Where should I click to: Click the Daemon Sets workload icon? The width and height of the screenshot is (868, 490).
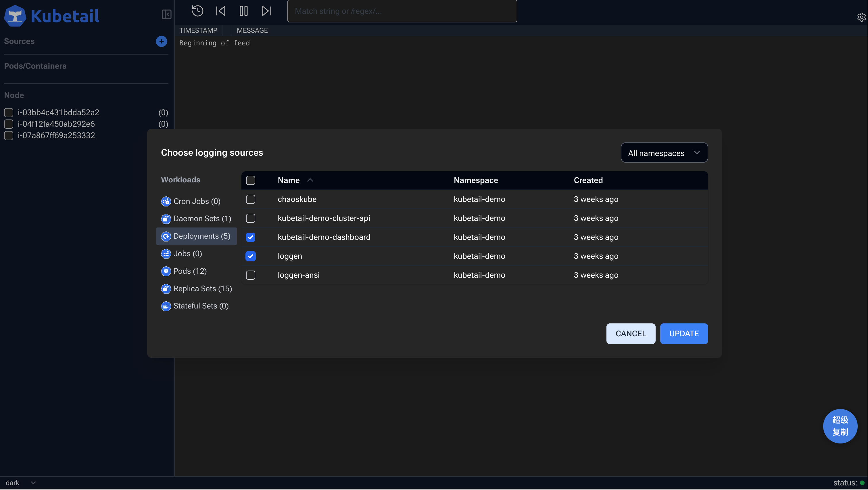(166, 219)
